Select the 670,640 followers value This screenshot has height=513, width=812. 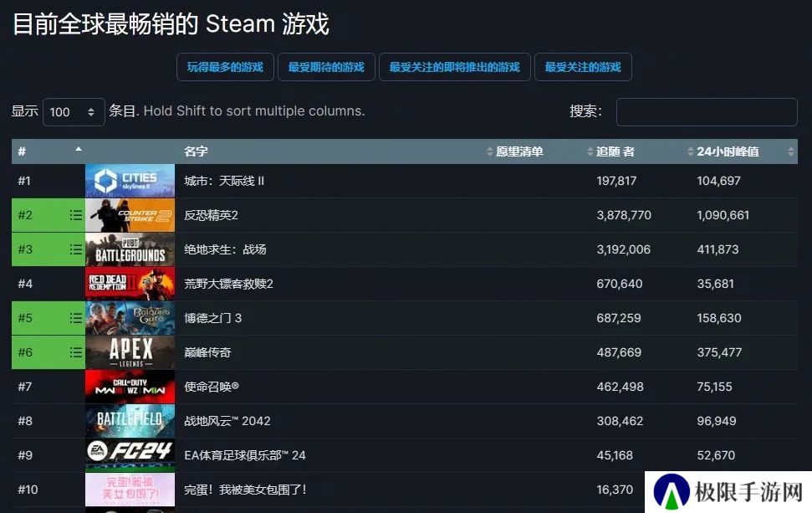coord(620,284)
